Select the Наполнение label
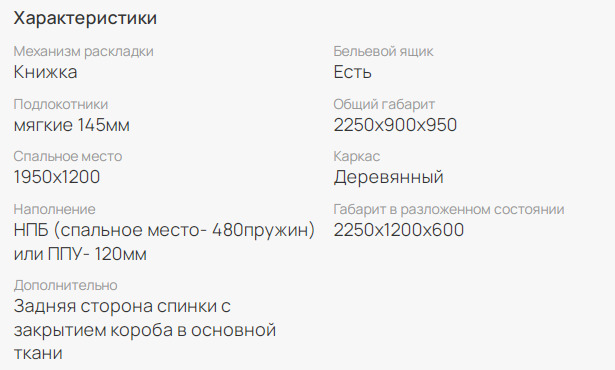 click(x=55, y=209)
